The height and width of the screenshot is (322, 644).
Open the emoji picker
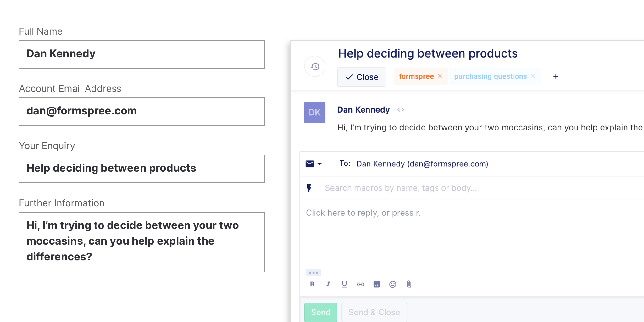(392, 284)
